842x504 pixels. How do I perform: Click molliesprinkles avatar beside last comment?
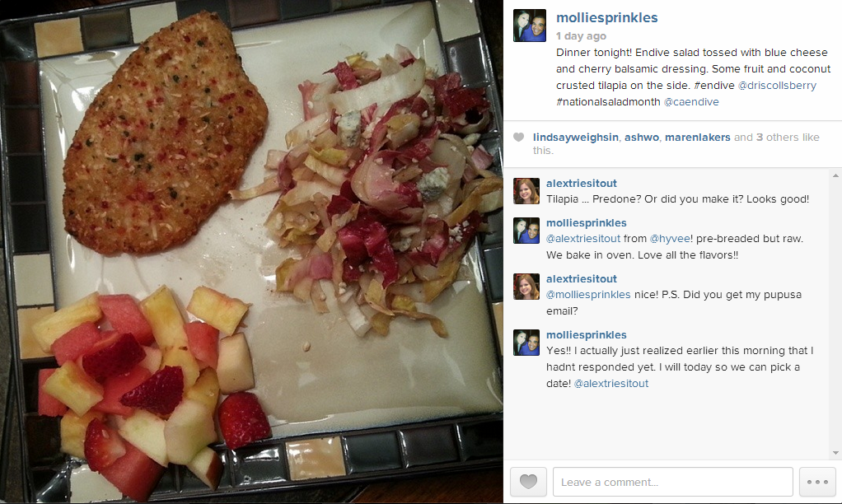pyautogui.click(x=526, y=343)
